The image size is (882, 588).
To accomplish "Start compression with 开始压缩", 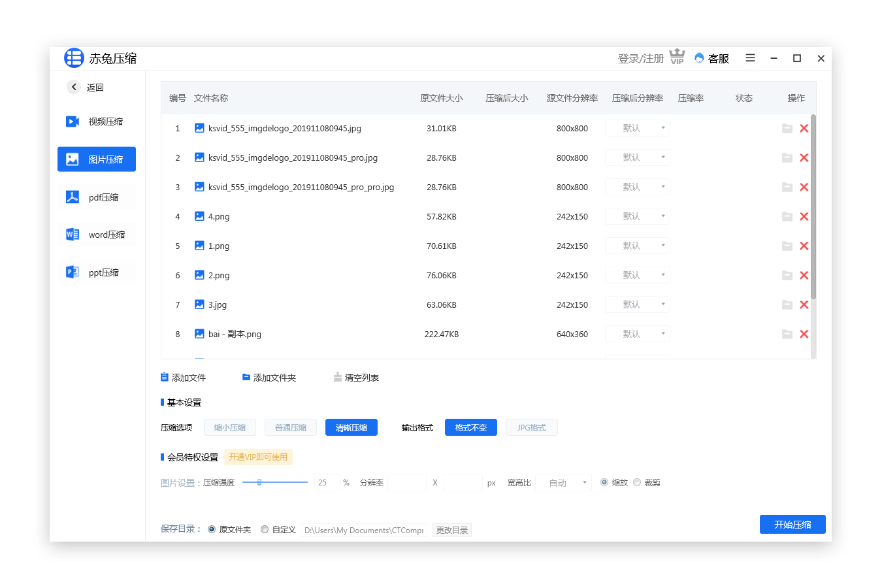I will (792, 524).
